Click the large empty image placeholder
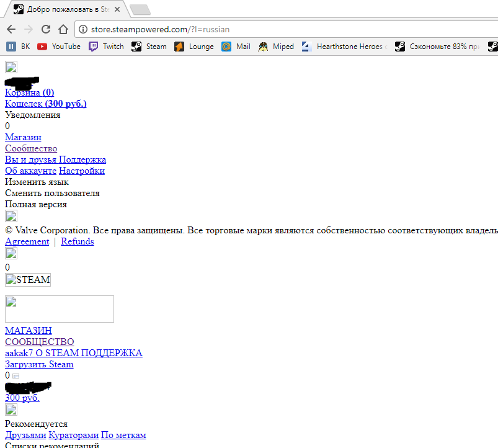 pyautogui.click(x=60, y=309)
